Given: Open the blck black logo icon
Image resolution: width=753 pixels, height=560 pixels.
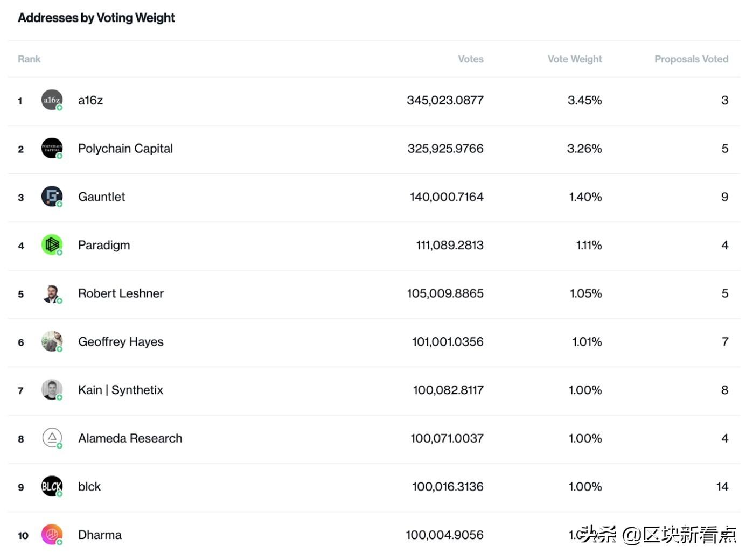Looking at the screenshot, I should [52, 486].
